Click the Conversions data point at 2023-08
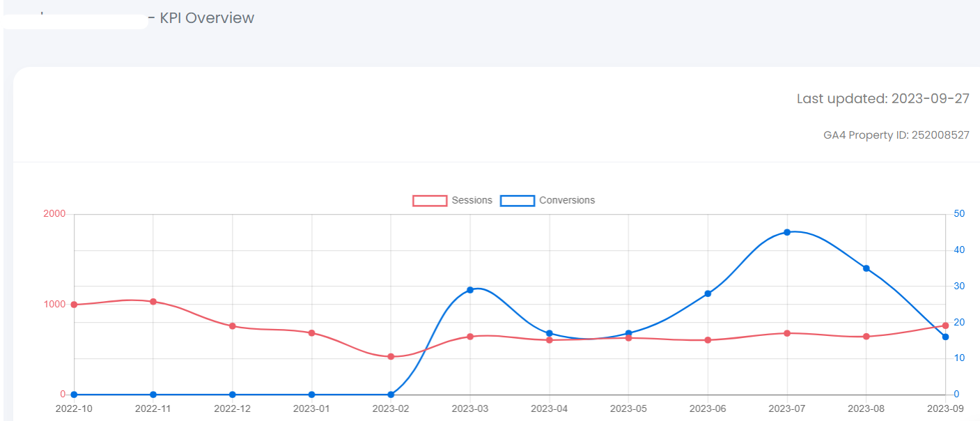 pyautogui.click(x=866, y=268)
